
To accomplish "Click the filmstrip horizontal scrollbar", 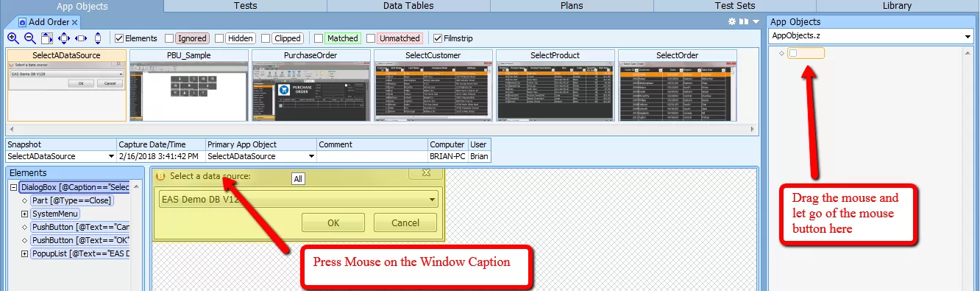I will tap(383, 130).
